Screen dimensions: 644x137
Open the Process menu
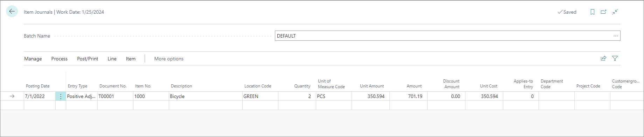point(60,59)
